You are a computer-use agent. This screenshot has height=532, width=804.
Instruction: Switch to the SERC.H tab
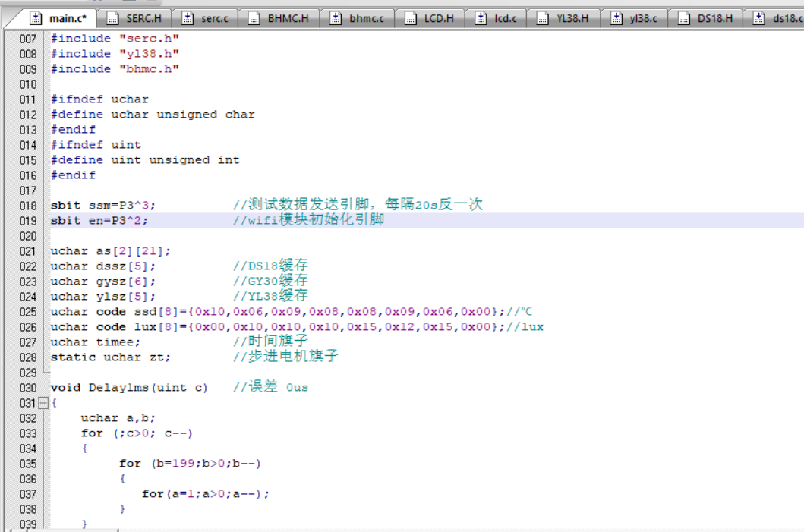pos(143,18)
